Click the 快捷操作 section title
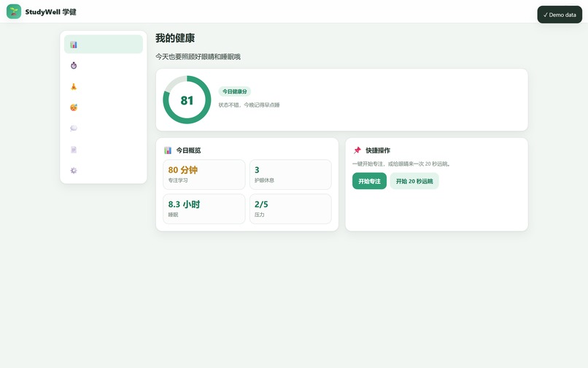This screenshot has height=368, width=588. tap(378, 150)
